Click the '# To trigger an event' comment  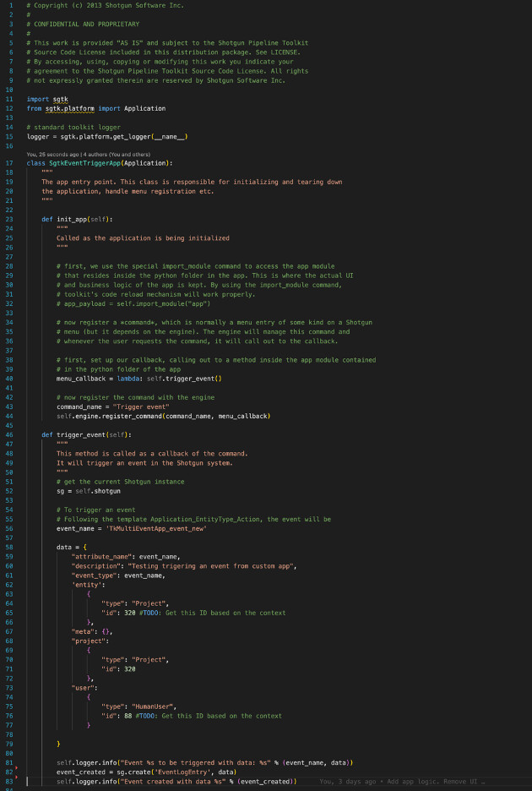click(x=95, y=510)
